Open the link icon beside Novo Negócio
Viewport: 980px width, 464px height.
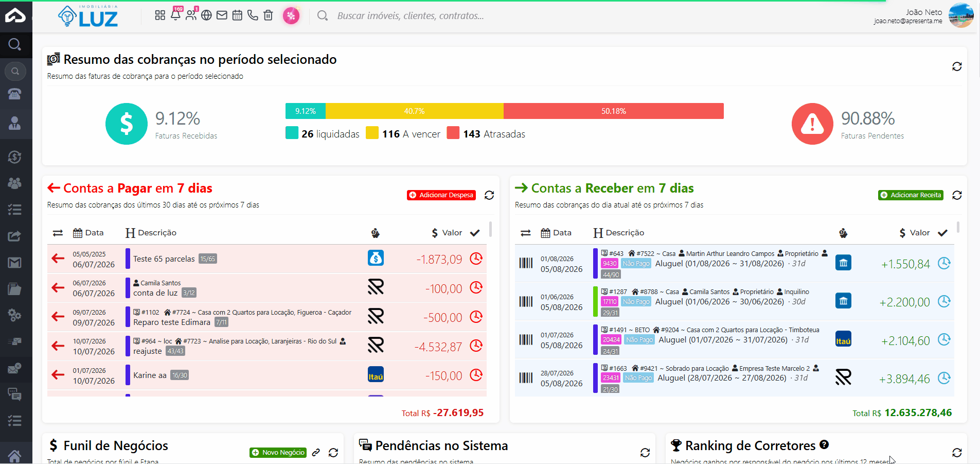[x=316, y=453]
